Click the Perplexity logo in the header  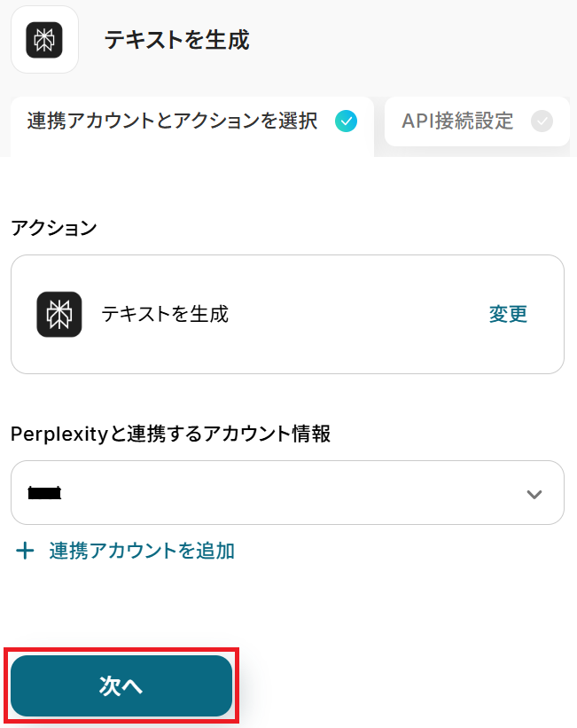click(x=44, y=40)
